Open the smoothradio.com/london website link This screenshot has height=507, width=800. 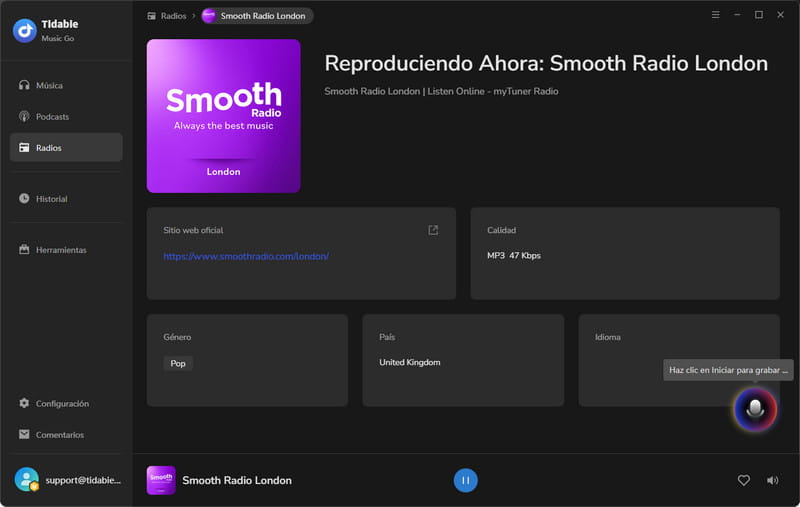(x=246, y=256)
